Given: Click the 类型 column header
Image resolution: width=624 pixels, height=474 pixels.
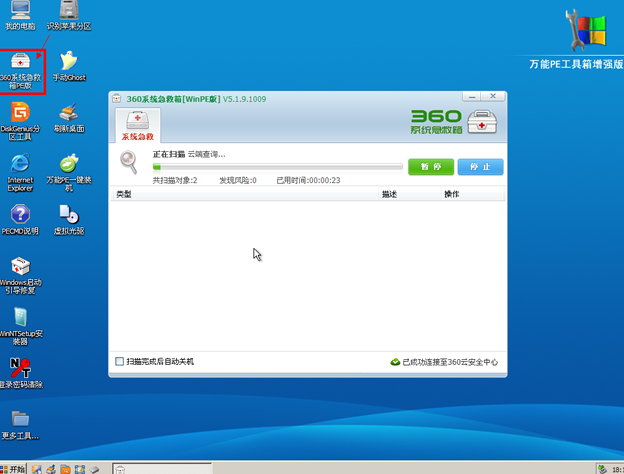Looking at the screenshot, I should [x=245, y=194].
